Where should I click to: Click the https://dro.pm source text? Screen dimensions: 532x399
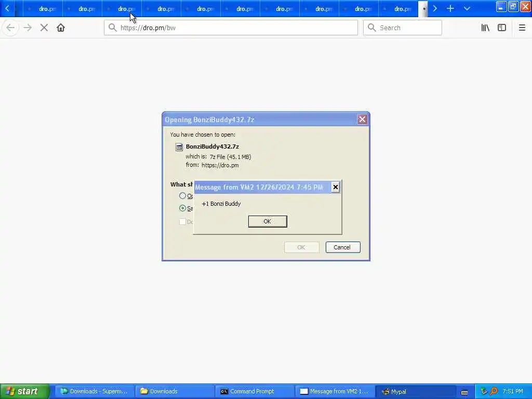click(x=220, y=165)
